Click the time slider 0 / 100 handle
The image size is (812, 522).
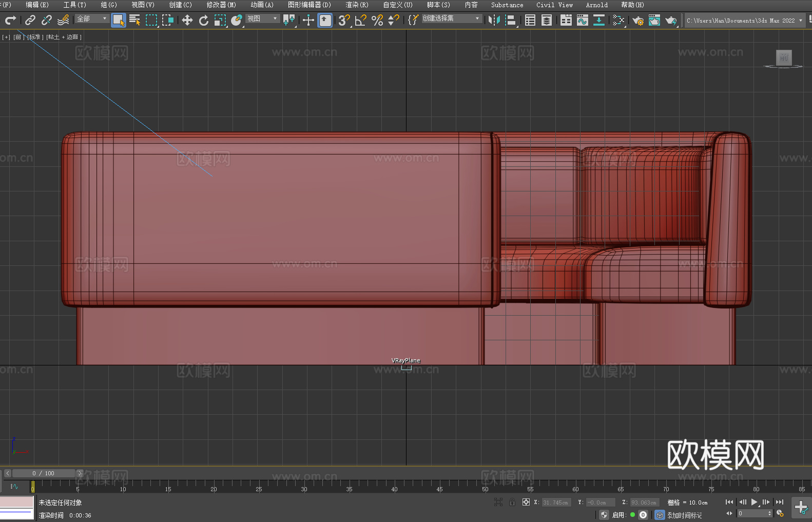point(44,473)
